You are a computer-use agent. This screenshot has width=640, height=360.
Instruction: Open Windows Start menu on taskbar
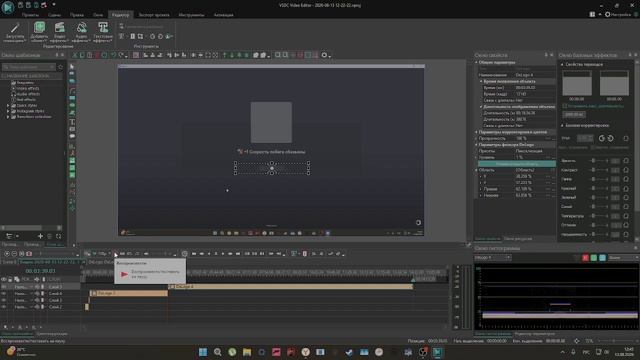coord(203,352)
